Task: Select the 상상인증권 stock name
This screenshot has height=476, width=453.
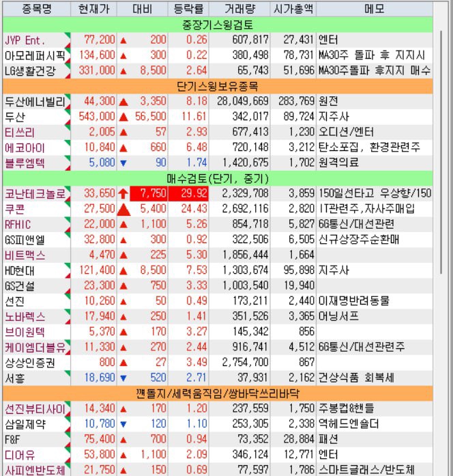Action: (x=30, y=363)
